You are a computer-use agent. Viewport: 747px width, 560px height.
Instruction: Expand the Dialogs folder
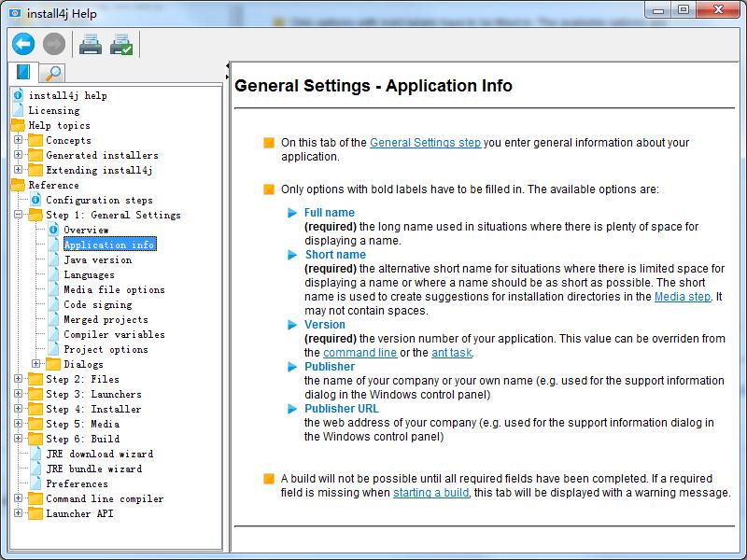35,363
